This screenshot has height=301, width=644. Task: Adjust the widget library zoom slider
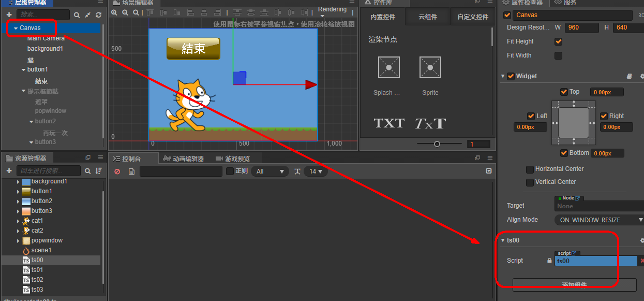point(437,144)
